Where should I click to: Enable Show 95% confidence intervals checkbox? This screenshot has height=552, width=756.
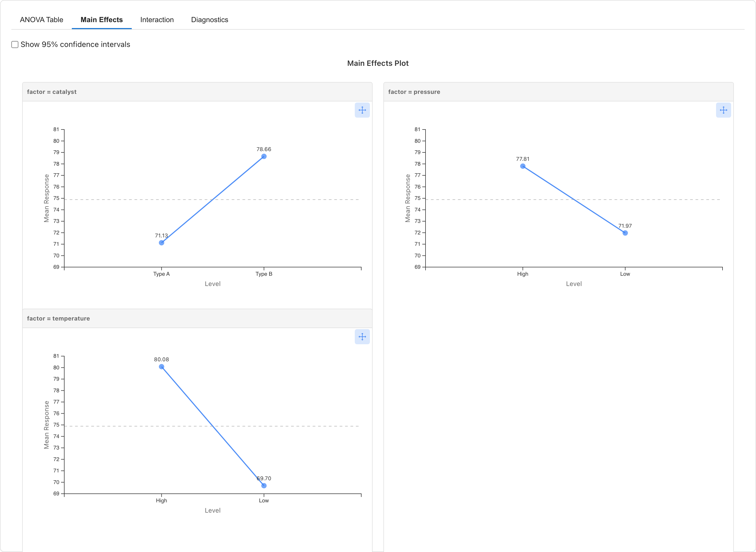15,45
